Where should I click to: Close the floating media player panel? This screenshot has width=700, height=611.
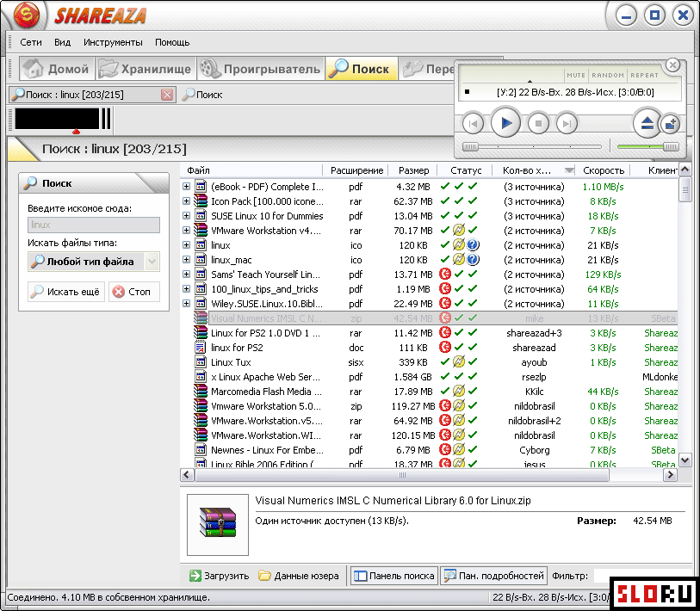pos(672,65)
